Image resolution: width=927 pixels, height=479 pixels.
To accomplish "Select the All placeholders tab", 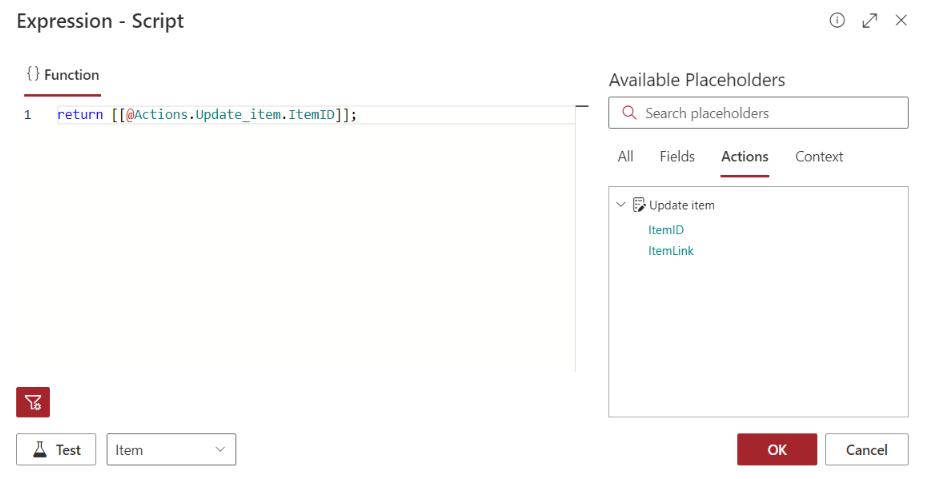I will pos(625,157).
